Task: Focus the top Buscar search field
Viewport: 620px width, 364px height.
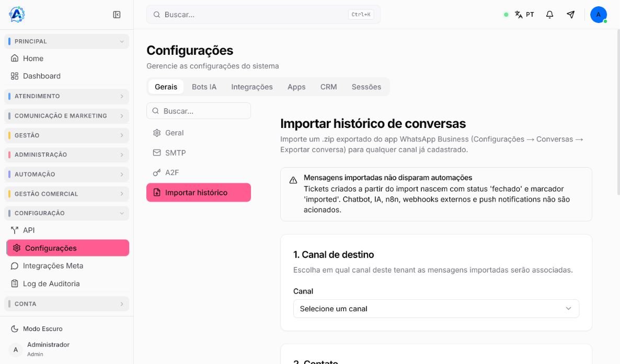Action: [263, 15]
